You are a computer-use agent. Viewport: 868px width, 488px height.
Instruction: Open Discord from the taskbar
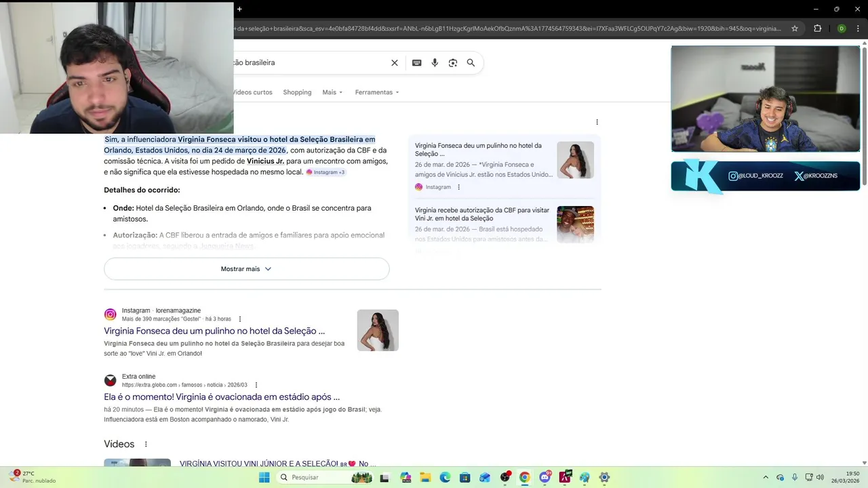tap(545, 477)
